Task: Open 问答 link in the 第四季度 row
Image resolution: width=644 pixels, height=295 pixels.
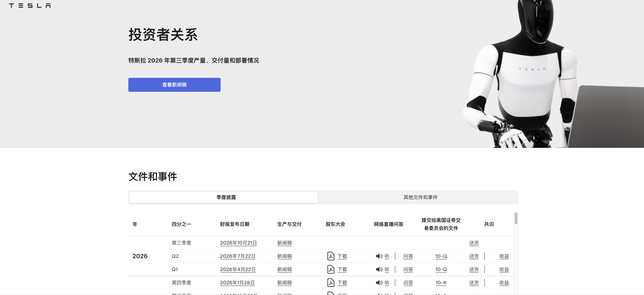Action: (408, 283)
